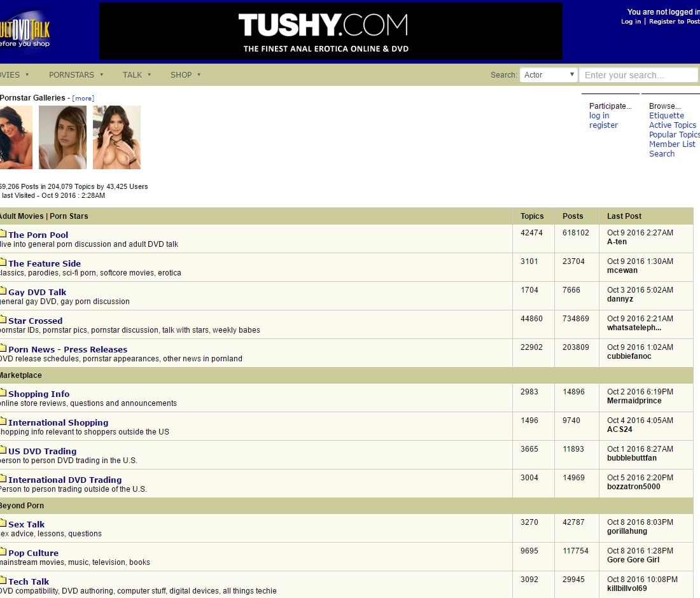Click last poster dannyz

[x=620, y=299]
